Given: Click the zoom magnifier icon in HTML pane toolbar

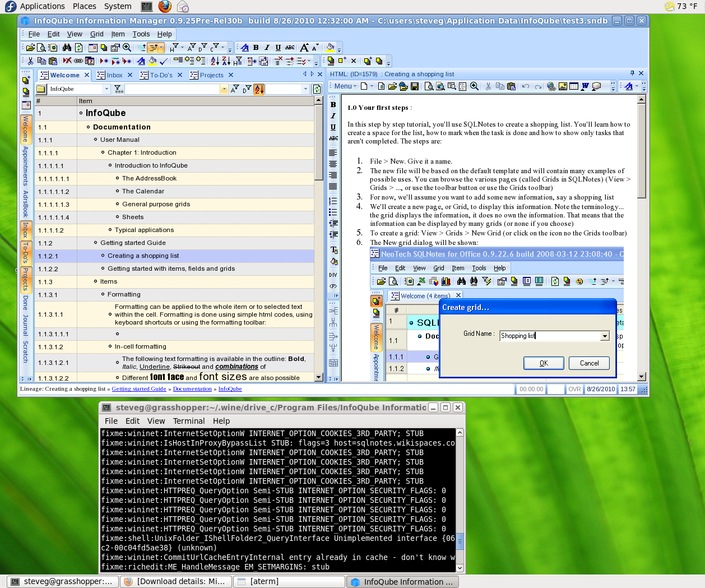Looking at the screenshot, I should coord(474,86).
